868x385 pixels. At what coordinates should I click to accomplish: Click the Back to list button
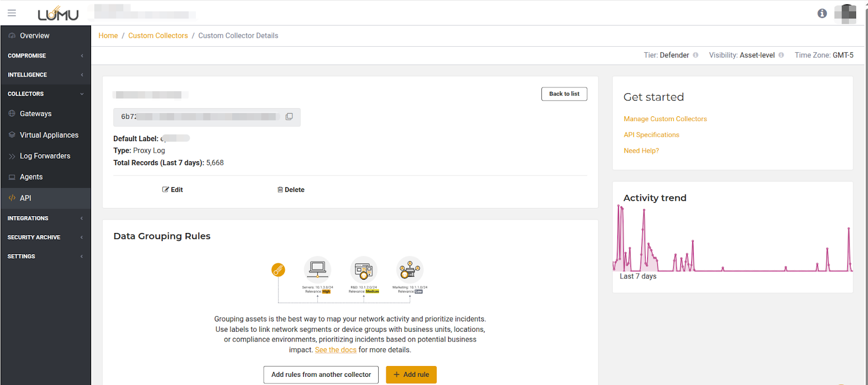[x=564, y=94]
